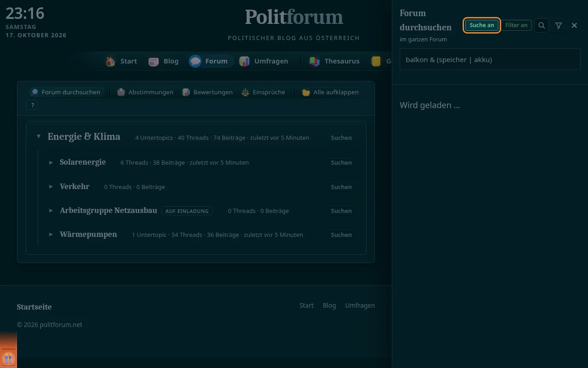
Task: Click 'Alle aufklappen' button
Action: pos(330,92)
